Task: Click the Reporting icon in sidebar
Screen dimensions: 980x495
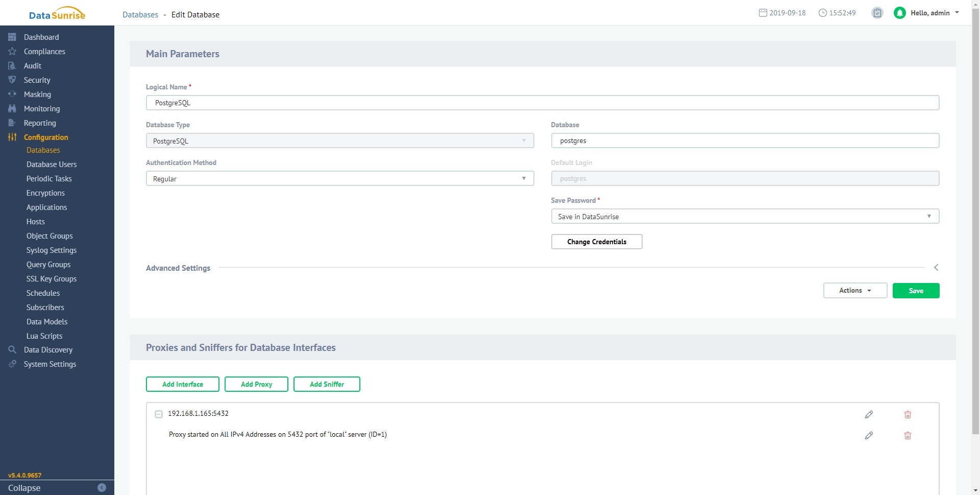Action: tap(12, 123)
